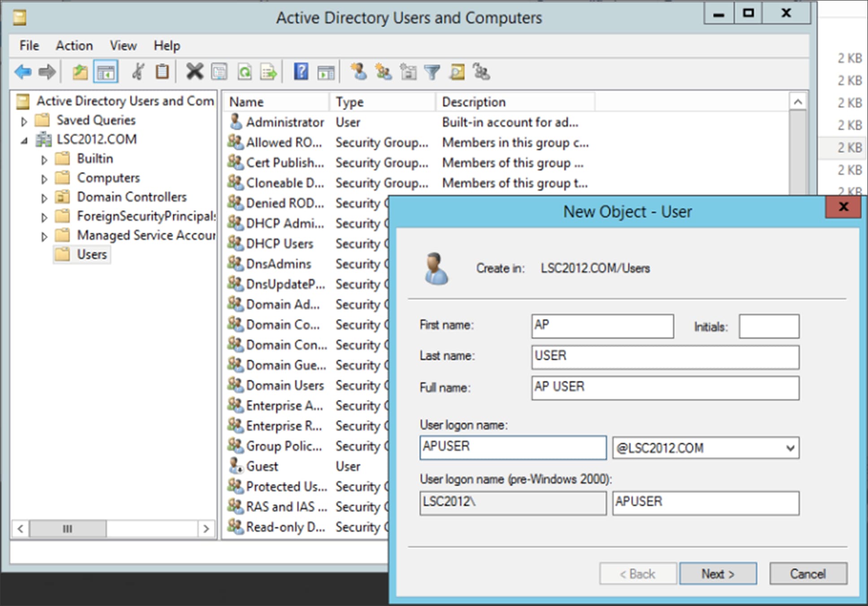This screenshot has height=606, width=868.
Task: Open the View menu
Action: coord(123,45)
